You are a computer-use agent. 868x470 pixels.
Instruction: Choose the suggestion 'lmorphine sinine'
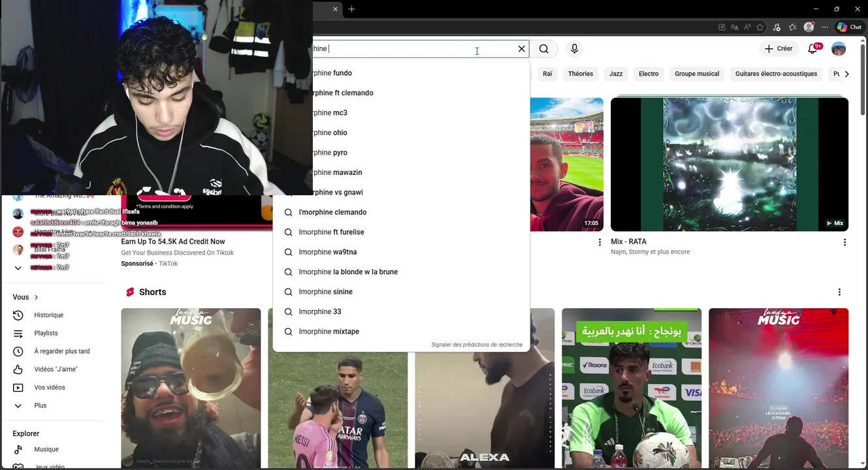[x=401, y=292]
